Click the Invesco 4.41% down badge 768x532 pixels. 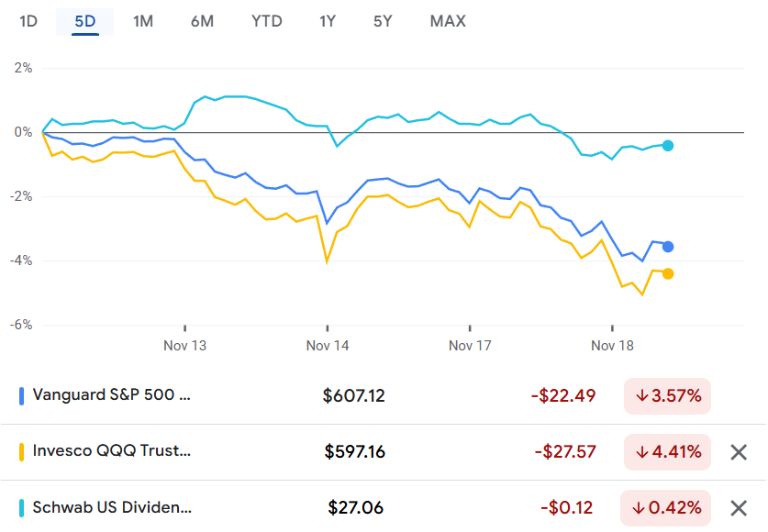(x=667, y=452)
